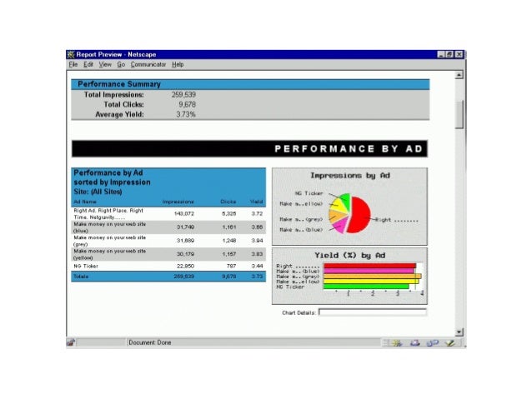
Task: Open the Mailbox icon in component bar
Action: [x=414, y=343]
